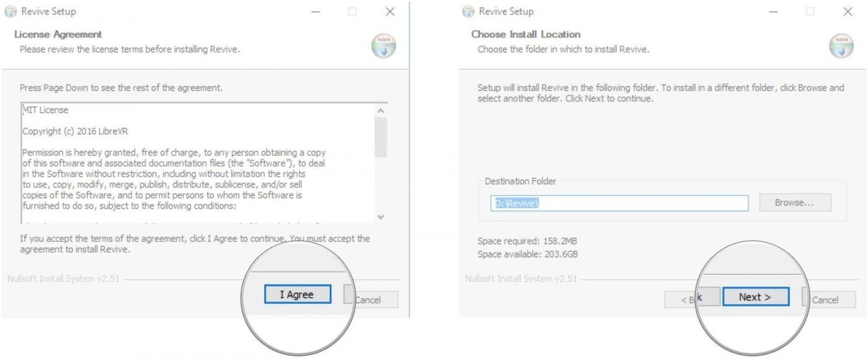The height and width of the screenshot is (359, 868).
Task: Click NSIS installer icon in Install Location header
Action: coord(841,47)
